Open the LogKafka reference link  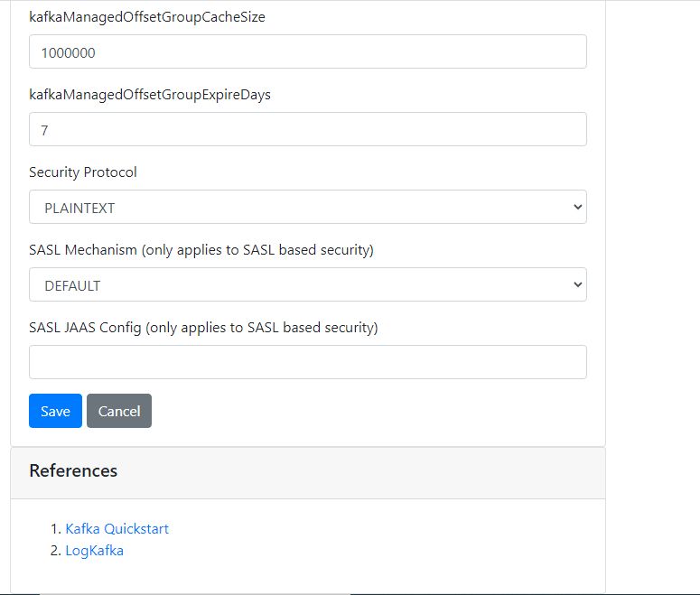click(95, 551)
